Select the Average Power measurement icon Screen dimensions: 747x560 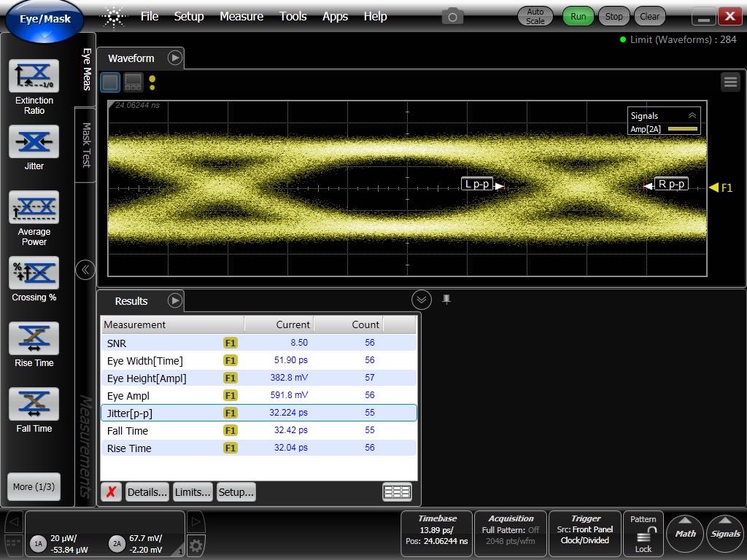click(x=34, y=208)
